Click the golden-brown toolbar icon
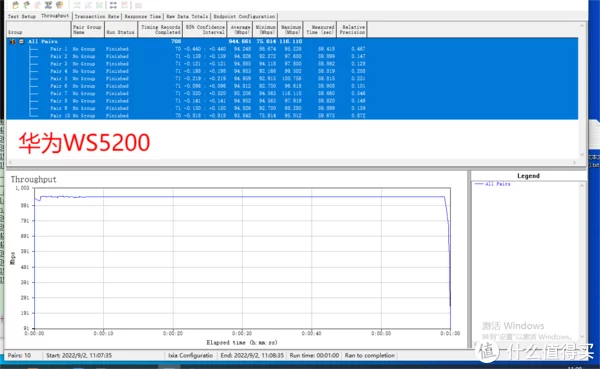Viewport: 600px width, 369px height. click(59, 5)
